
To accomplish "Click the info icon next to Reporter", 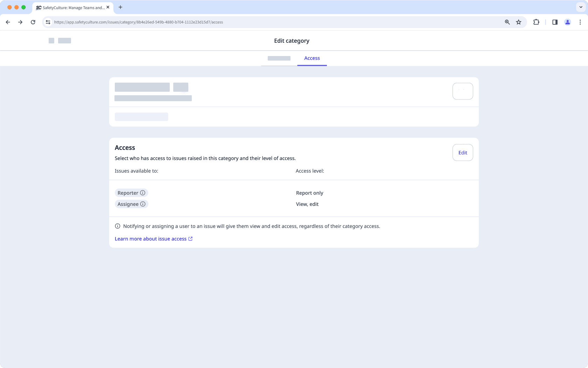I will coord(143,193).
